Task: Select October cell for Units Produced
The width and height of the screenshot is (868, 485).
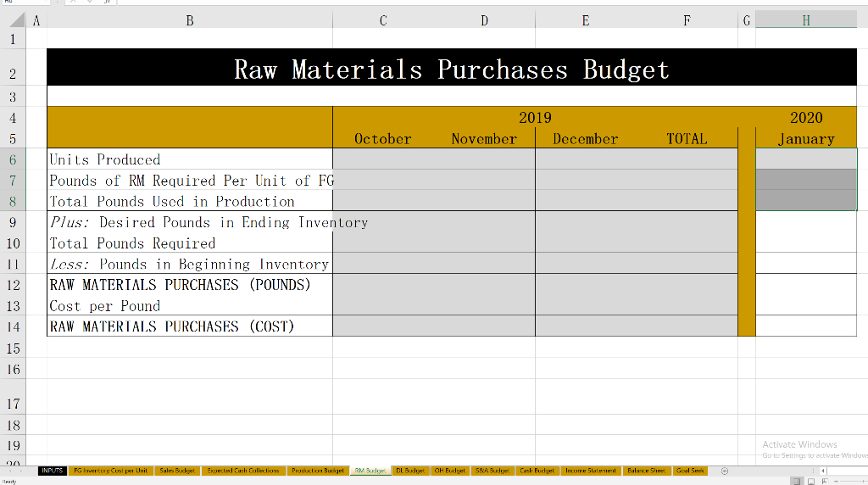Action: click(x=383, y=159)
